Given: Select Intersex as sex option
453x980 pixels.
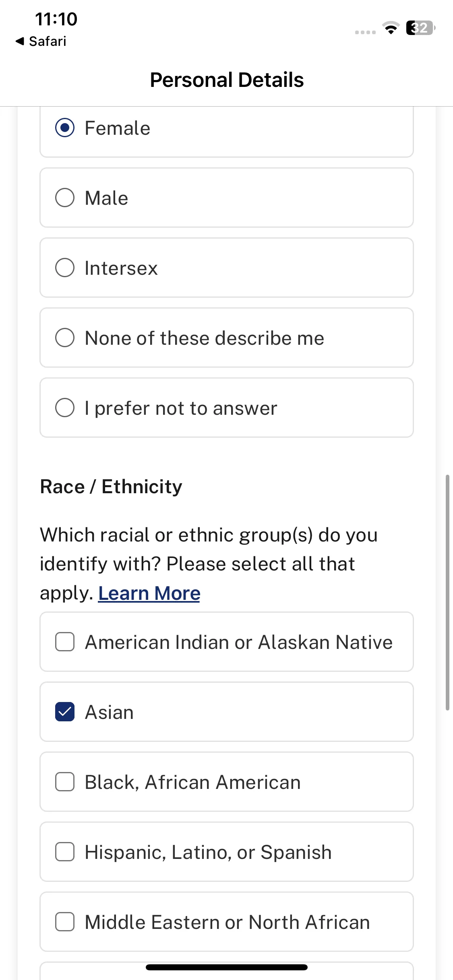Looking at the screenshot, I should click(x=226, y=268).
